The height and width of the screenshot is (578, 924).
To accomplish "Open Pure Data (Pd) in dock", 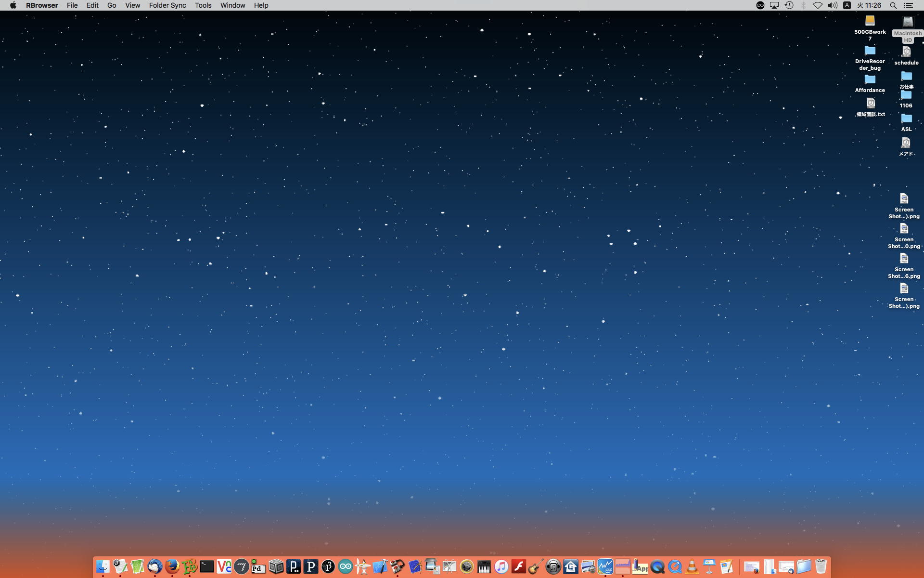I will pyautogui.click(x=258, y=566).
